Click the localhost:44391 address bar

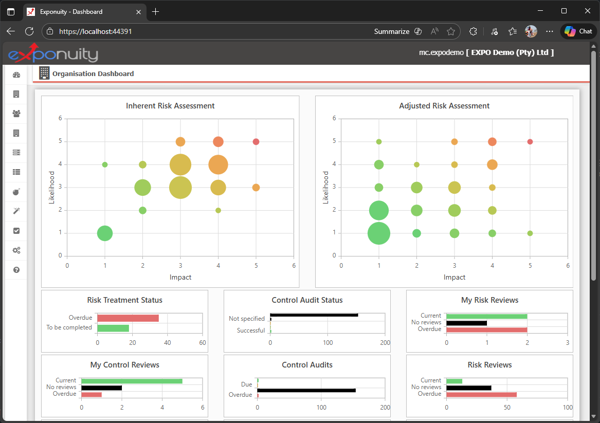point(200,31)
